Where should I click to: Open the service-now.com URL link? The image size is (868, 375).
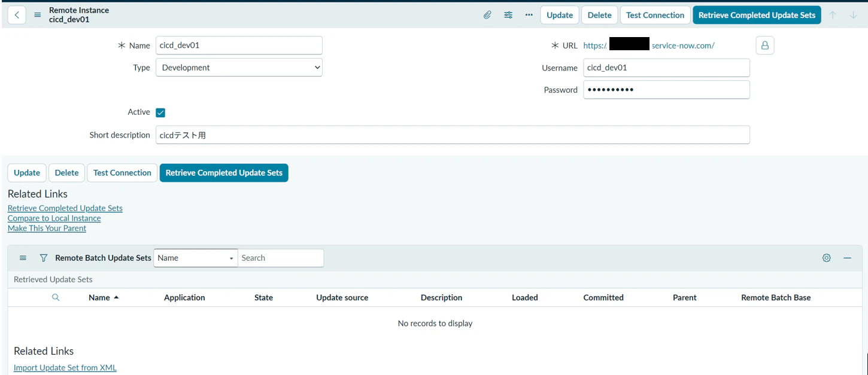coord(649,45)
